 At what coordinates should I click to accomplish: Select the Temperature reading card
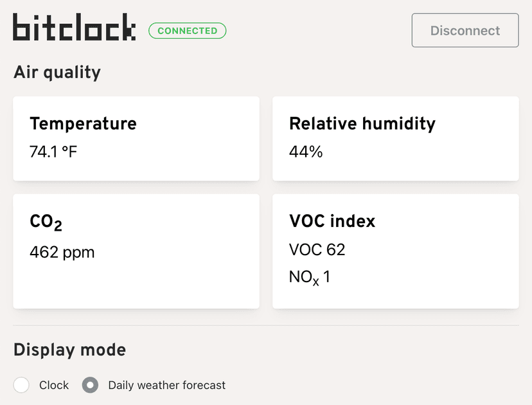coord(136,138)
